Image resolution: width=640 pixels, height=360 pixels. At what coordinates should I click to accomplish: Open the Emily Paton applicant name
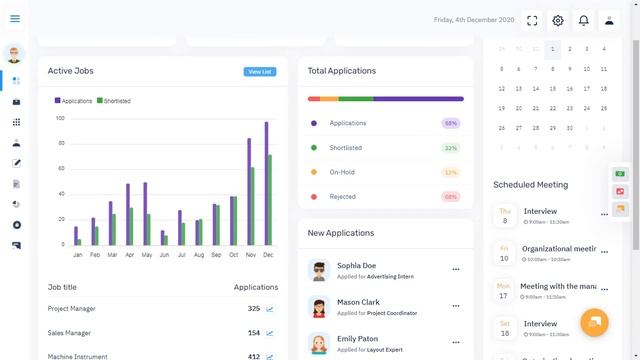tap(358, 339)
